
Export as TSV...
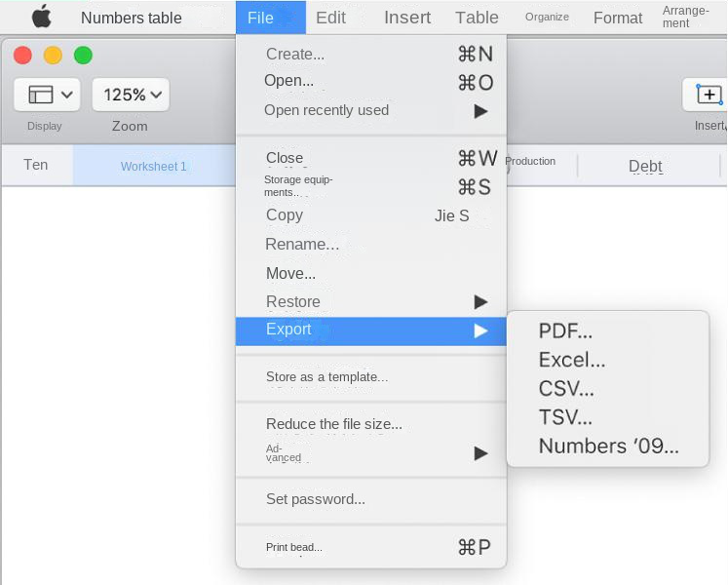click(608, 417)
